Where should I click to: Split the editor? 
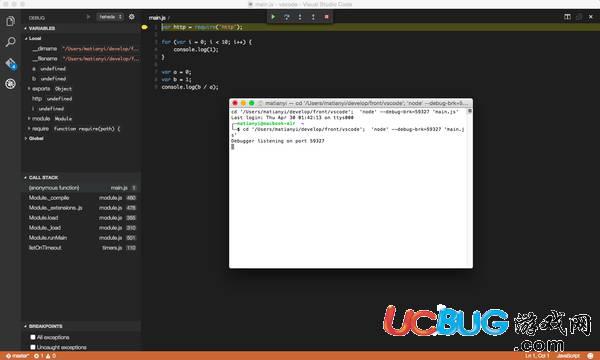(567, 17)
